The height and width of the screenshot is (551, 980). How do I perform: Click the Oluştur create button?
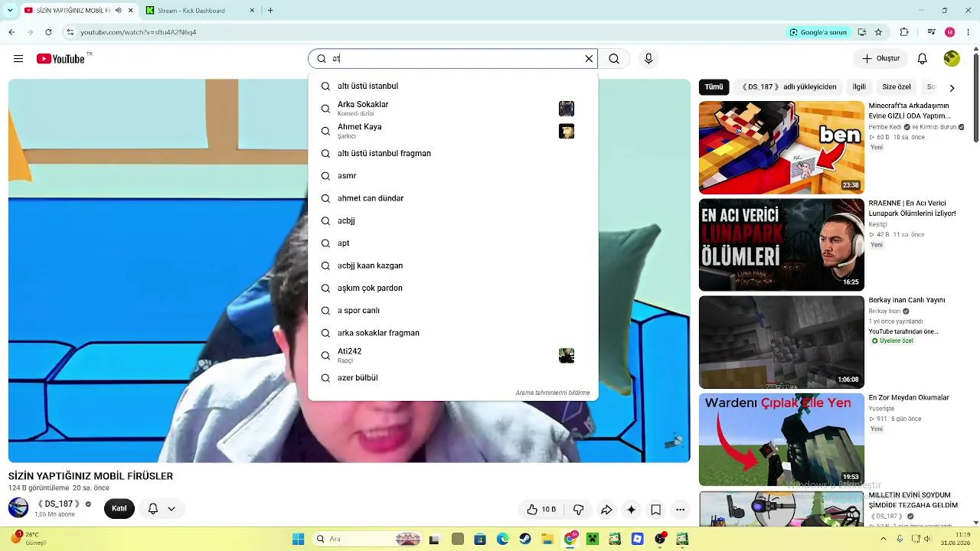point(880,59)
